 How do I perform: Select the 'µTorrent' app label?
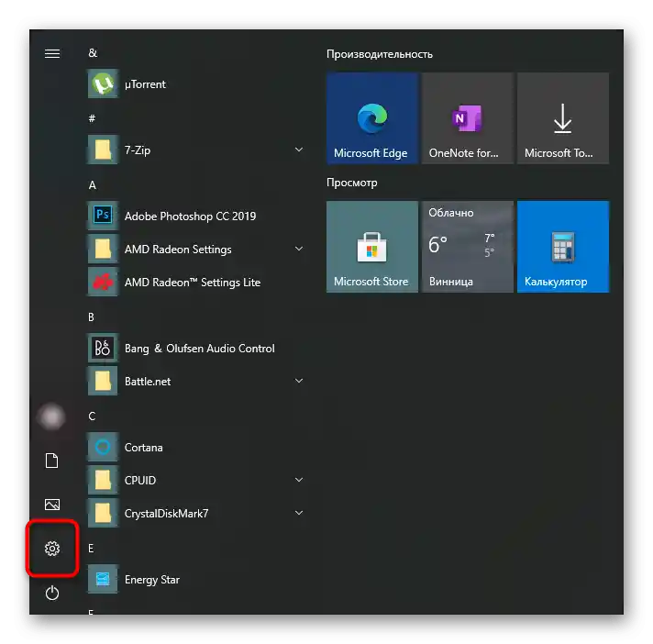point(145,84)
